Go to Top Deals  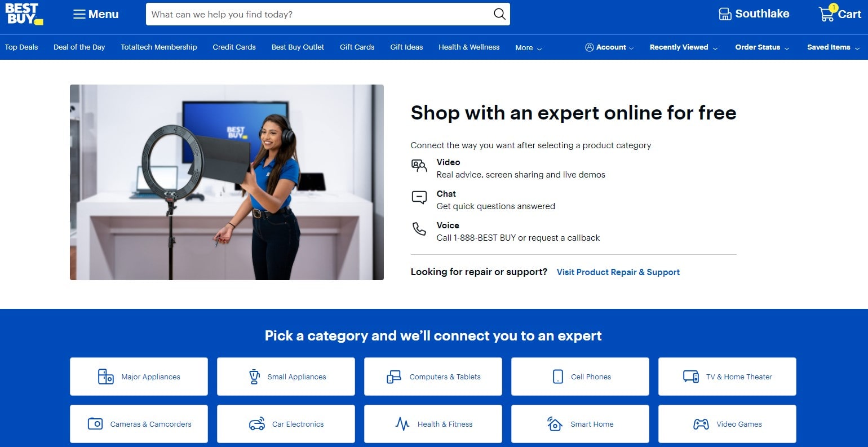point(21,47)
